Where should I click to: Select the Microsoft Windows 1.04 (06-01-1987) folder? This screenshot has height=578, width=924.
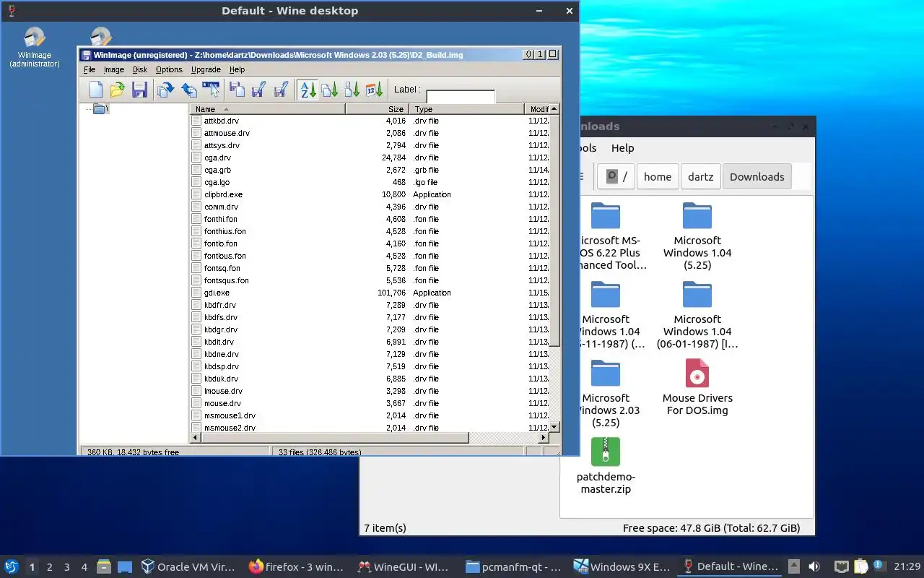pyautogui.click(x=697, y=315)
